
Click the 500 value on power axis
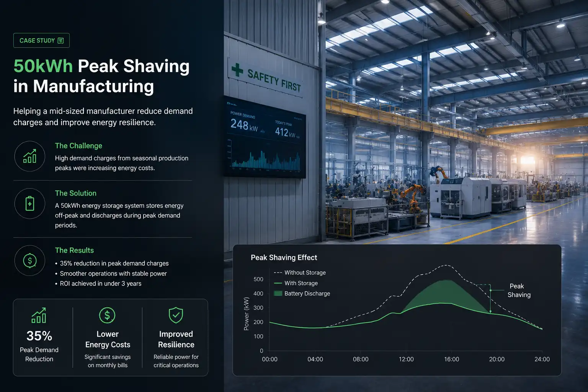pos(258,279)
